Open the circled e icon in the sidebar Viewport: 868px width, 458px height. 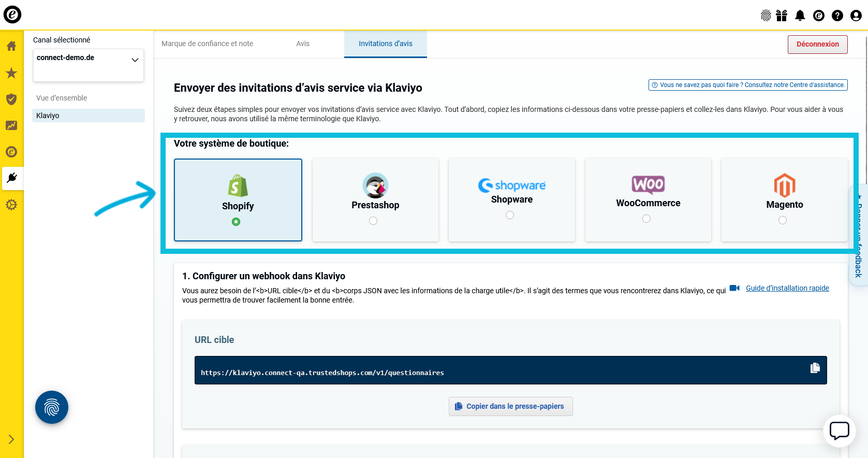click(11, 152)
